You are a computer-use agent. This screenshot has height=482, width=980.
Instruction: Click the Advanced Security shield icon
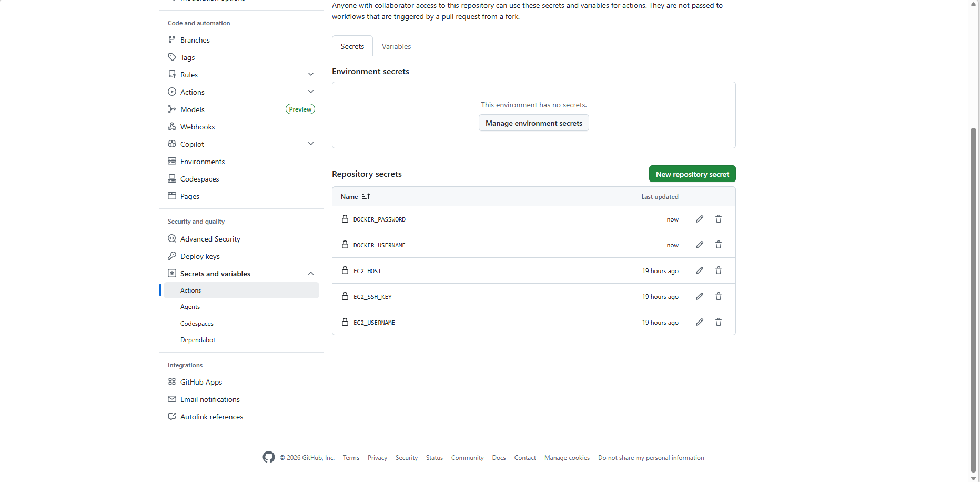tap(172, 238)
